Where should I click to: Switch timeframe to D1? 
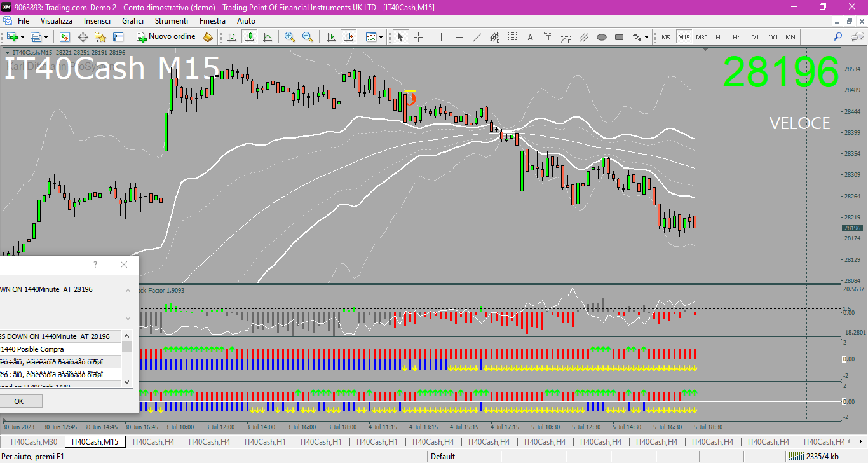pos(755,37)
